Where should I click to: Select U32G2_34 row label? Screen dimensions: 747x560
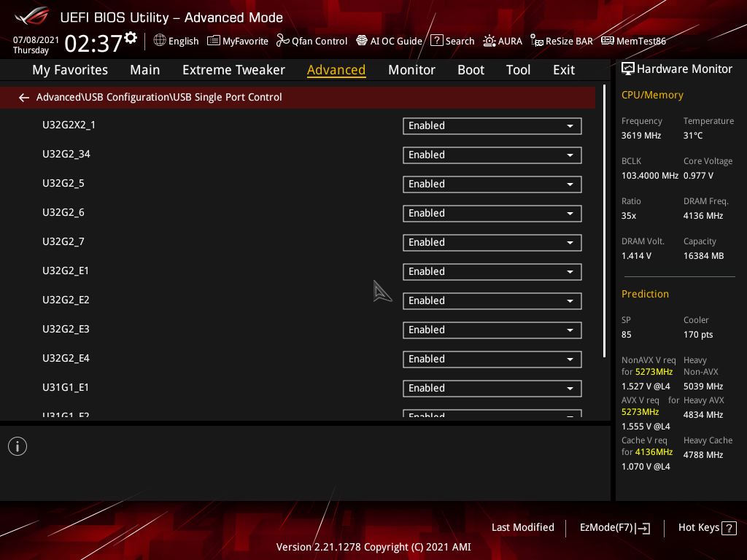point(66,154)
